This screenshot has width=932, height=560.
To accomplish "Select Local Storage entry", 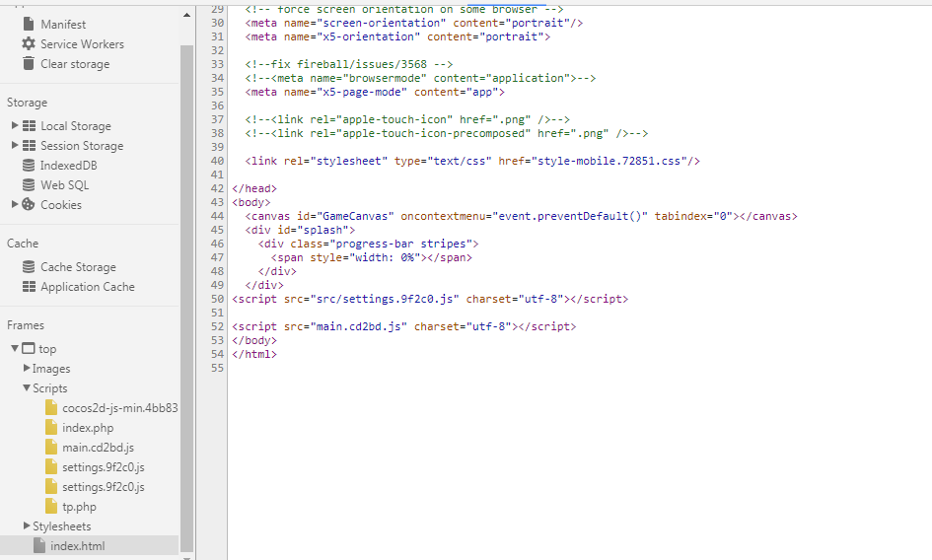I will point(76,126).
